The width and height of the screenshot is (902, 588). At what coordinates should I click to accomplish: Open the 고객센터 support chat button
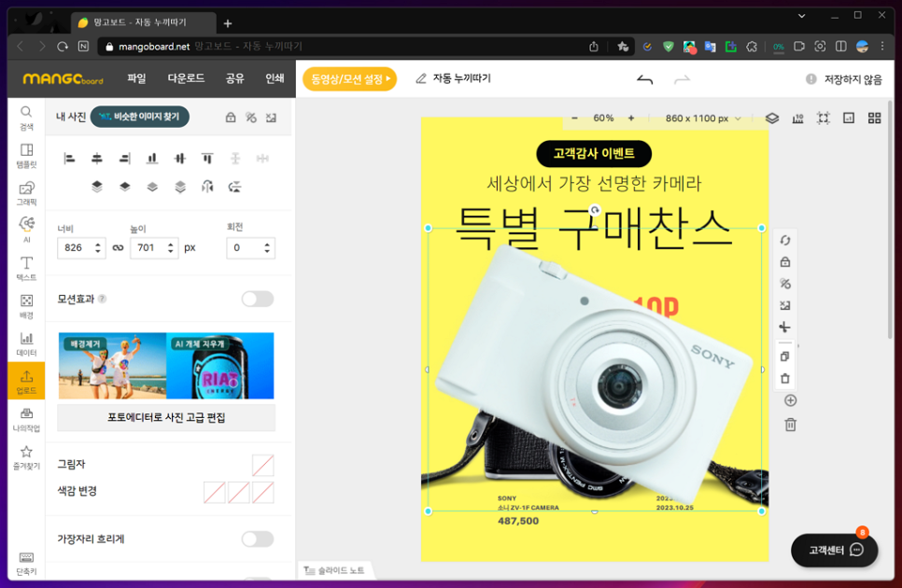coord(835,550)
